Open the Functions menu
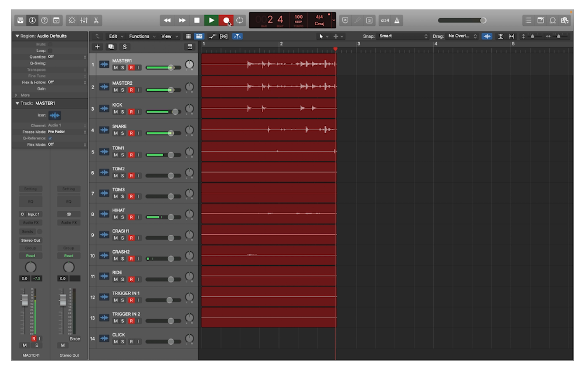Screen dimensions: 588x366 point(142,36)
